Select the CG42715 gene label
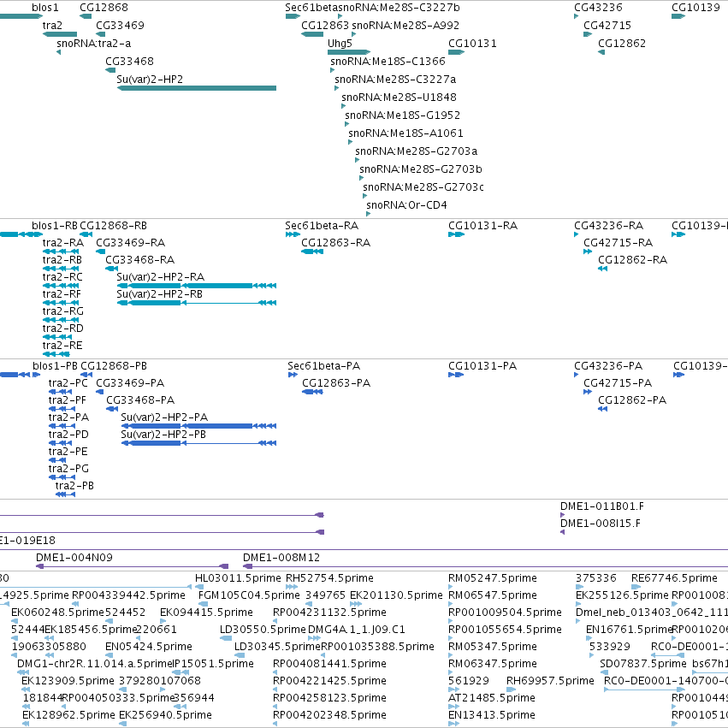The image size is (728, 728). (x=607, y=26)
